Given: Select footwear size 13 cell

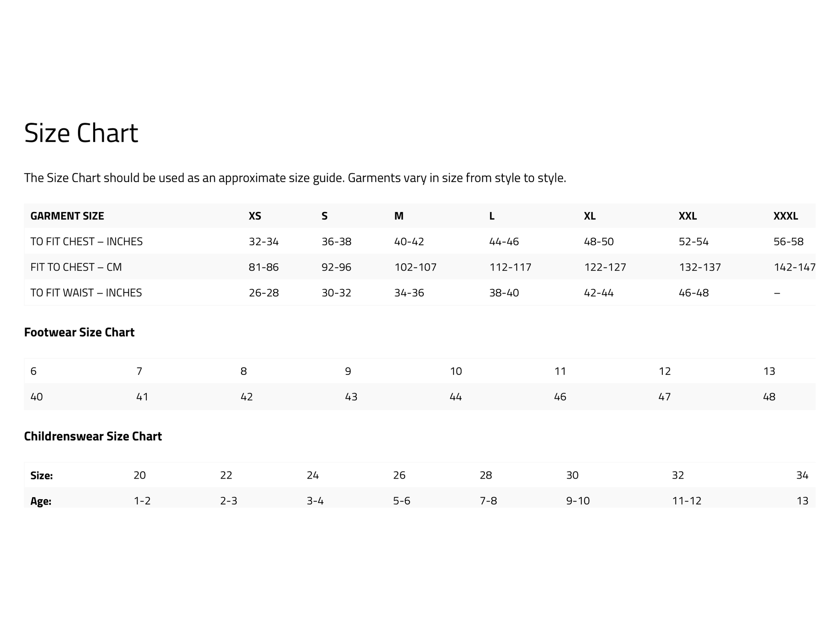Looking at the screenshot, I should click(769, 371).
